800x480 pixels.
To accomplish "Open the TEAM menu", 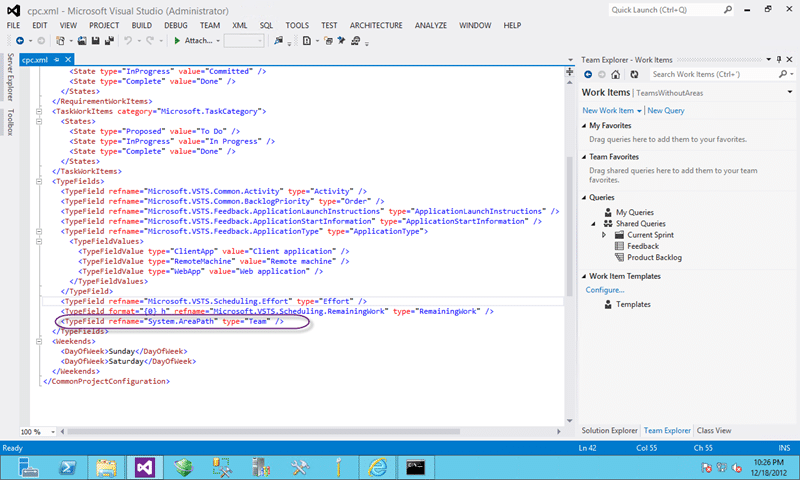I will pyautogui.click(x=210, y=25).
